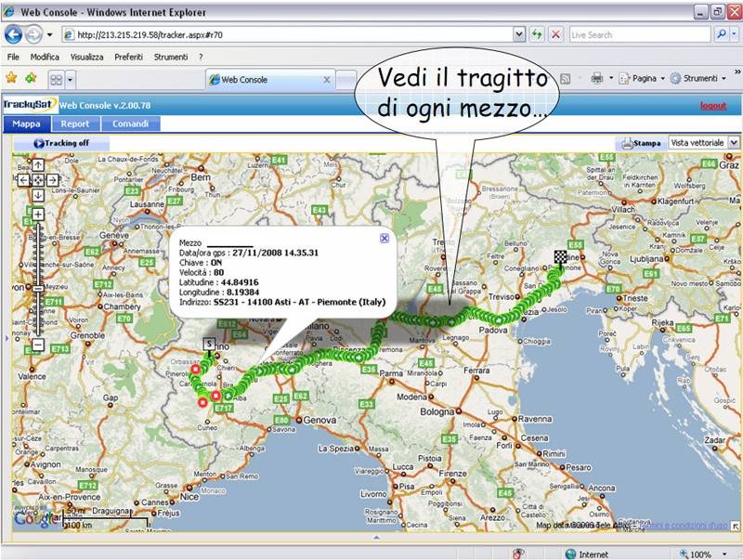Click the Live Search input box
This screenshot has height=560, width=743.
tap(640, 34)
